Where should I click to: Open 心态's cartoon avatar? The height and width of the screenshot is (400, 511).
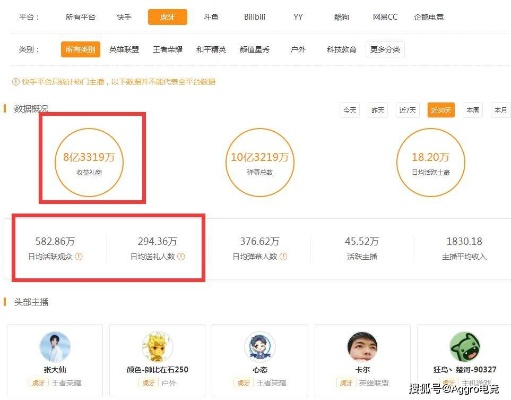[x=260, y=347]
